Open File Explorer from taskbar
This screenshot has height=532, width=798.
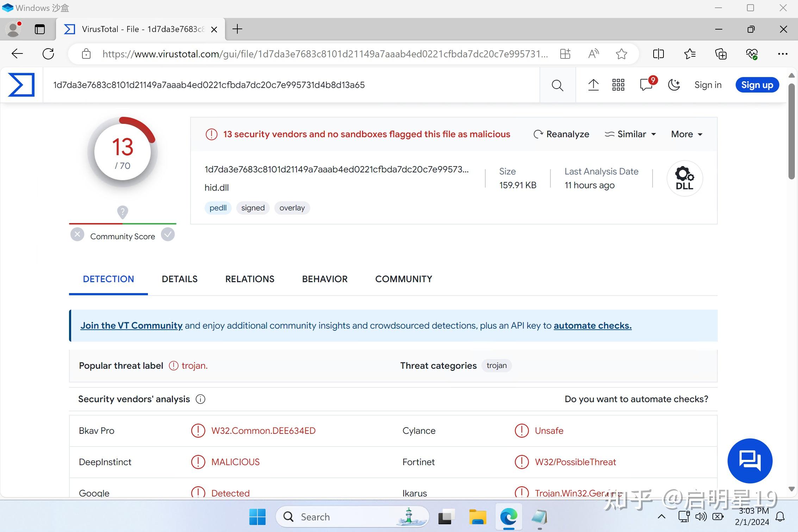[478, 517]
